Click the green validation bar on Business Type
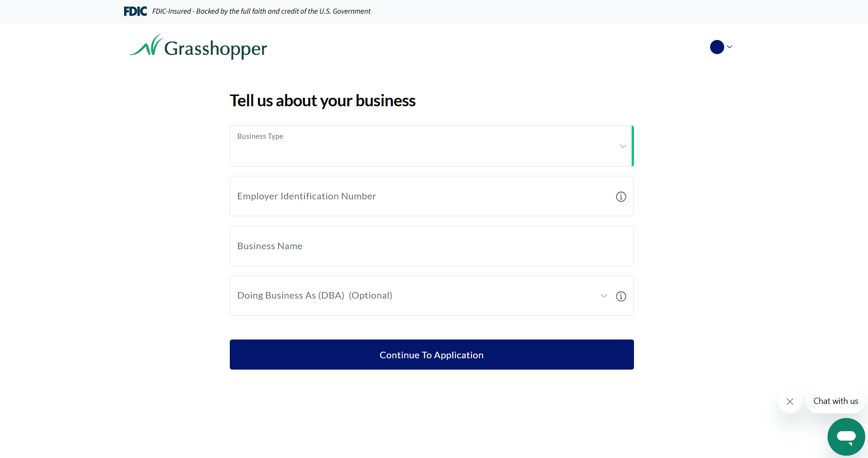 pyautogui.click(x=633, y=146)
